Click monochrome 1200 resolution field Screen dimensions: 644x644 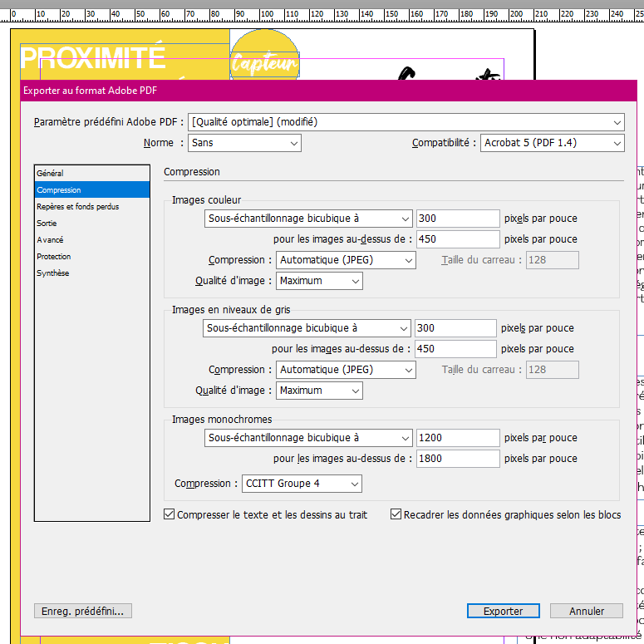(458, 438)
